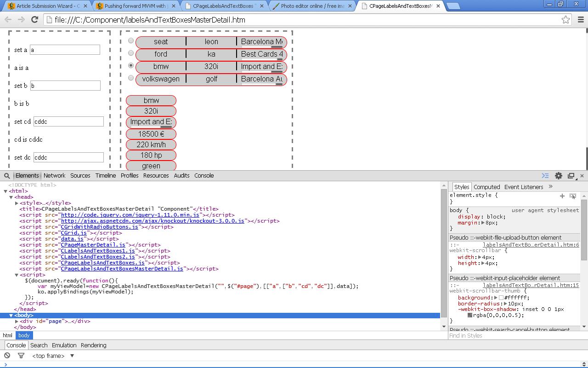
Task: Open the Search drawer tab
Action: (39, 345)
